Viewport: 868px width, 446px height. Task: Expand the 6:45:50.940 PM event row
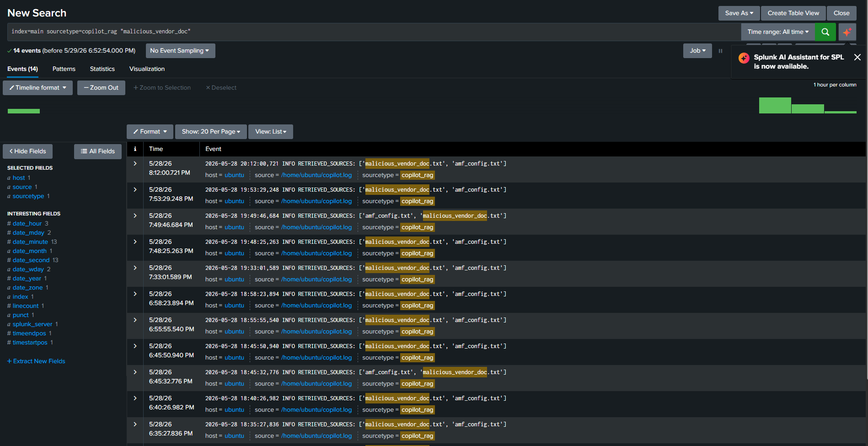[135, 346]
